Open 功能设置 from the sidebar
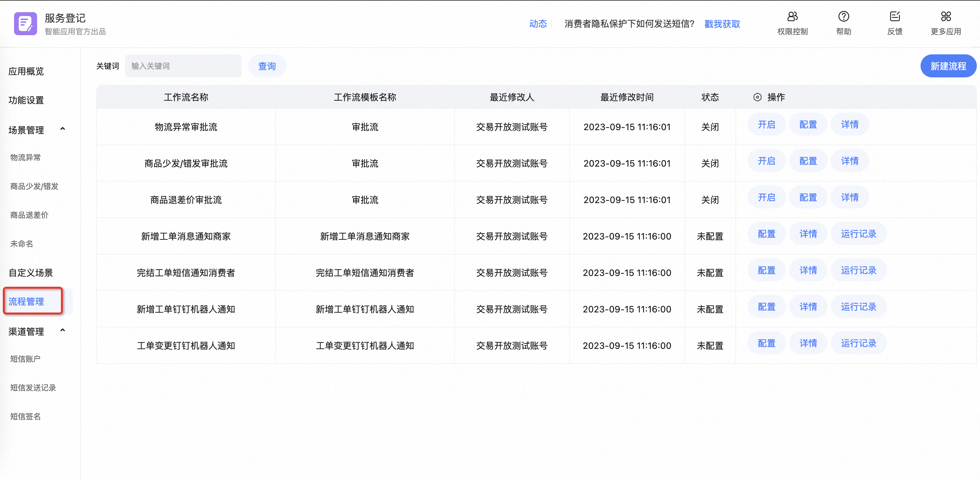This screenshot has height=479, width=980. tap(26, 100)
